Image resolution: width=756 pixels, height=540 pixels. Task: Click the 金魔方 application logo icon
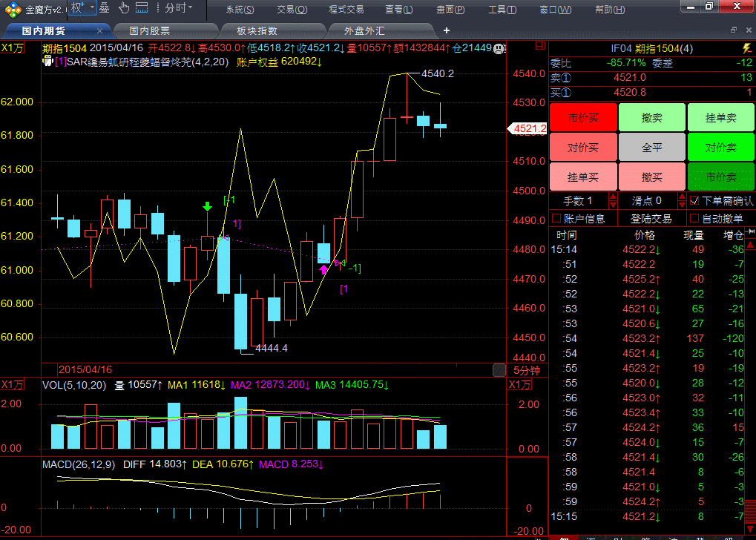[x=13, y=9]
